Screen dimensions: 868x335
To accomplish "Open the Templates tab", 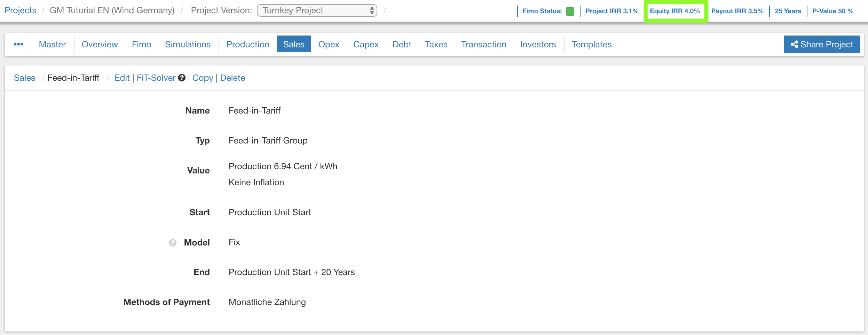I will pyautogui.click(x=591, y=44).
